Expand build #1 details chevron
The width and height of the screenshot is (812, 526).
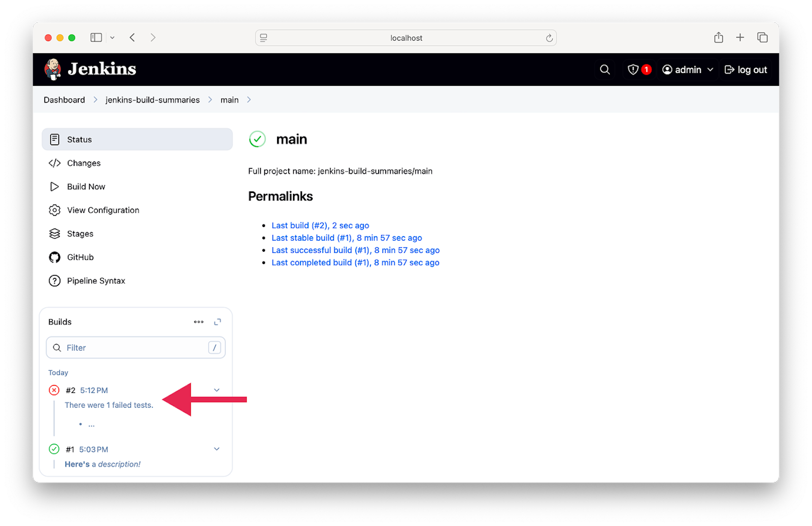217,449
